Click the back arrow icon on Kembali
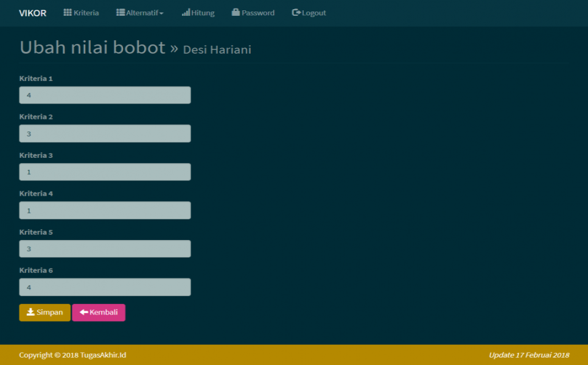Image resolution: width=588 pixels, height=365 pixels. (x=83, y=312)
